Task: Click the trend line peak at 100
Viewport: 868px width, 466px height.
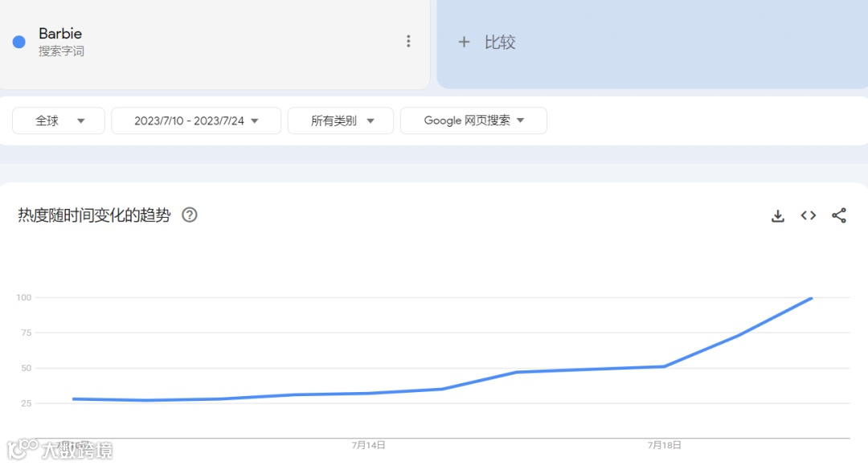Action: click(811, 298)
